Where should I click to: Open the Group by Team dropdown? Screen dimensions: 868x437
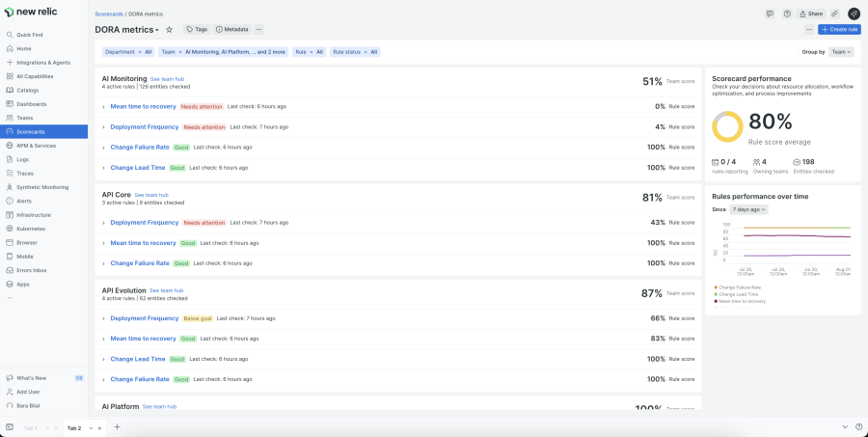point(841,52)
